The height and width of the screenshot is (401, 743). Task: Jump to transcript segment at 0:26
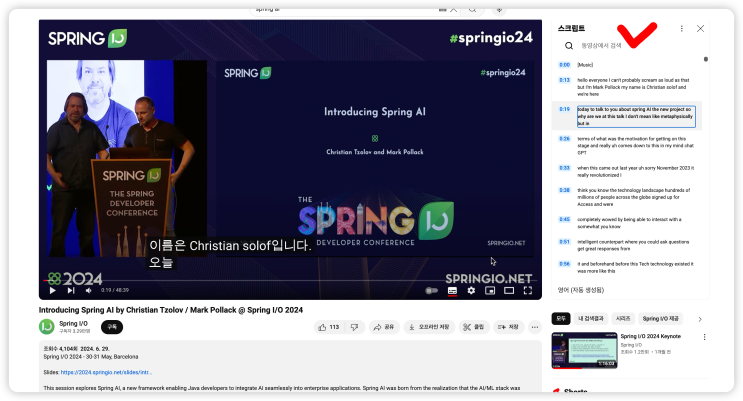click(627, 146)
